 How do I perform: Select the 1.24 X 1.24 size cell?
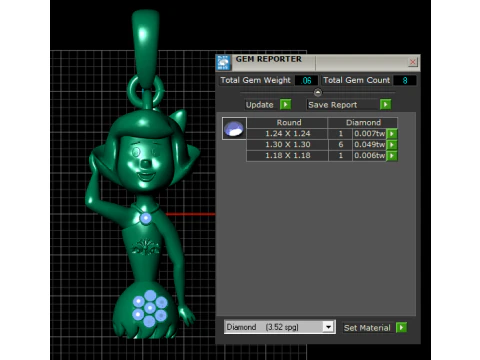point(287,134)
